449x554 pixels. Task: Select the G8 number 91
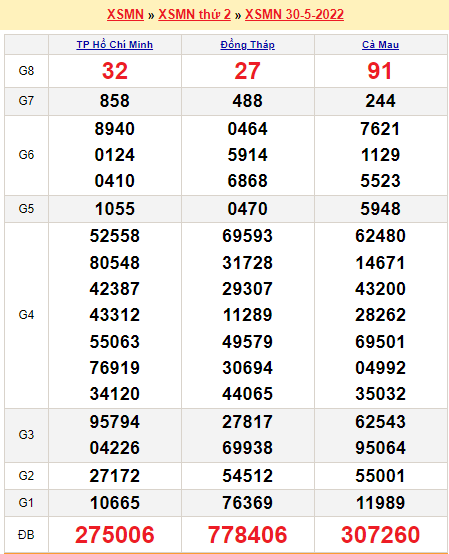pyautogui.click(x=380, y=71)
